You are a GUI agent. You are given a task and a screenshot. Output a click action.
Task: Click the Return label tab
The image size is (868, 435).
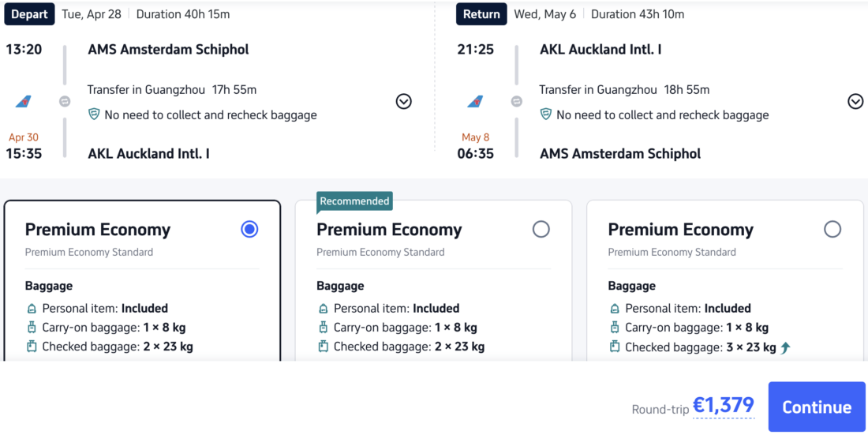[x=481, y=14]
